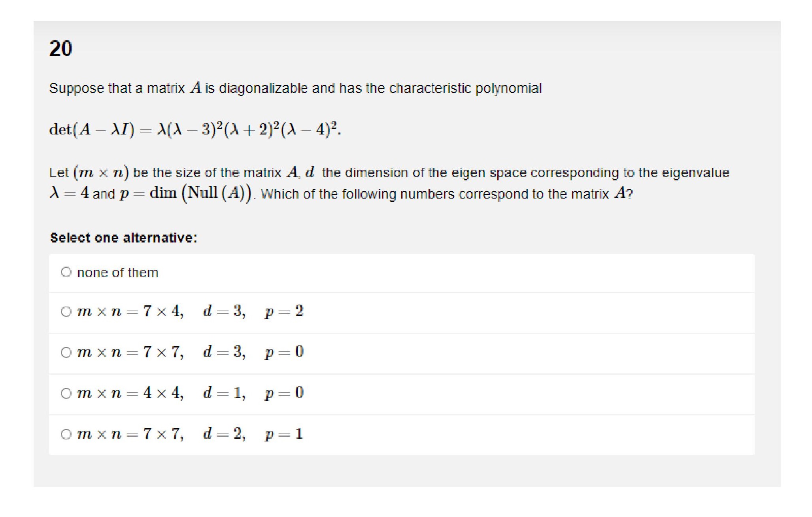The image size is (812, 517).
Task: Select radio for 7 × 7, d = 3, p = 0
Action: [66, 352]
